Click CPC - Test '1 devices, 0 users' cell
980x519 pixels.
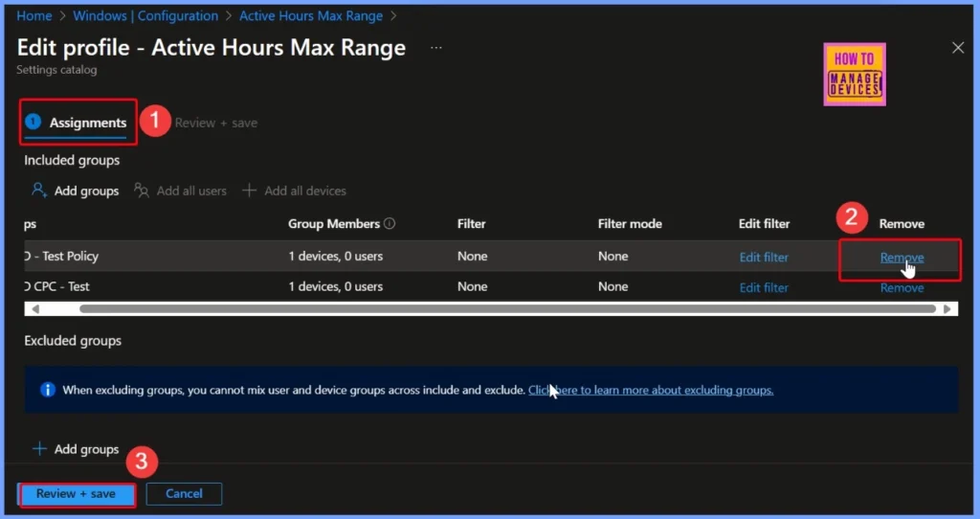point(336,286)
